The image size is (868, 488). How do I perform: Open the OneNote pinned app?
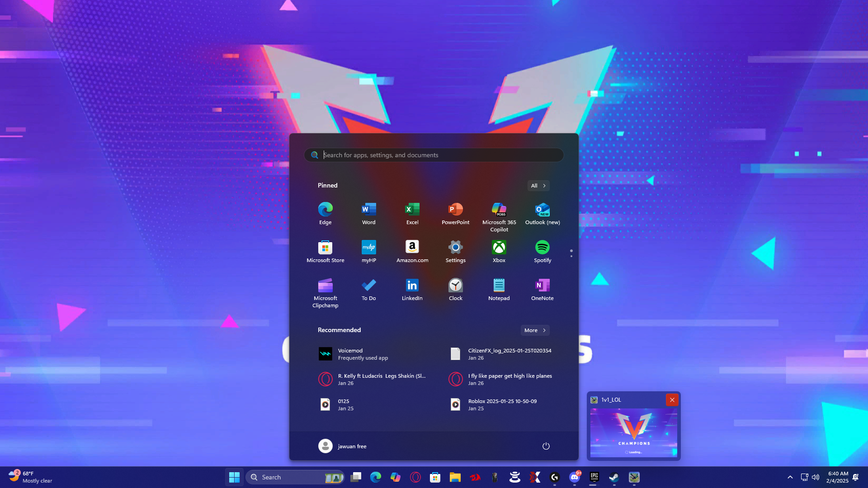pyautogui.click(x=542, y=289)
